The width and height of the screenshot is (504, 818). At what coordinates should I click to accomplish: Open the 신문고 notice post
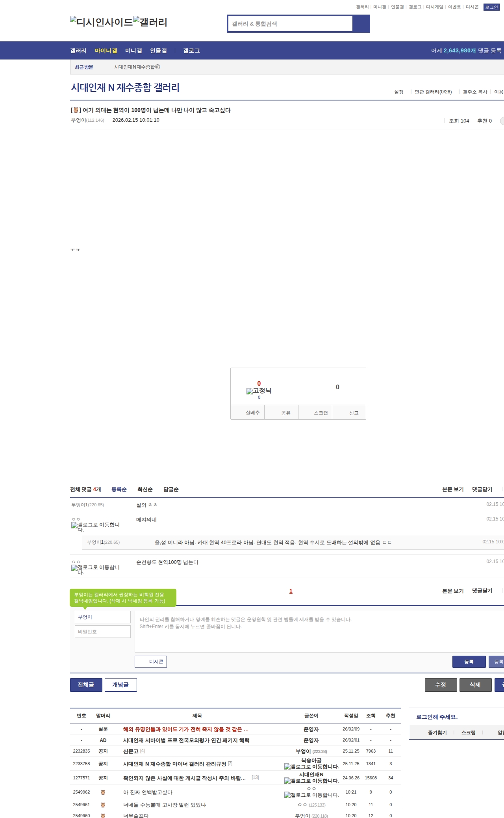point(131,751)
